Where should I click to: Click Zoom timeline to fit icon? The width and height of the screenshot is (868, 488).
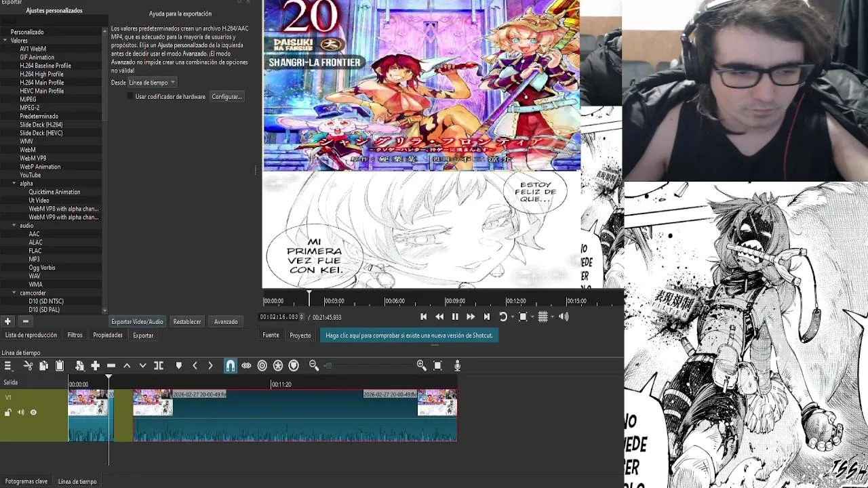coord(437,365)
